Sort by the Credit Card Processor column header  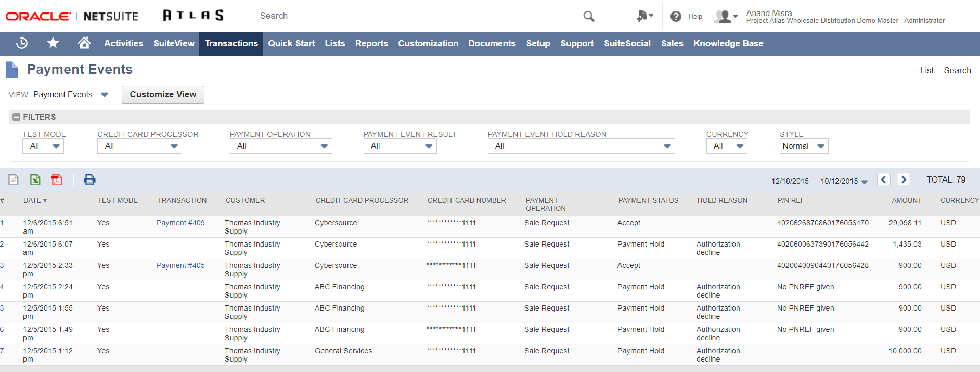point(362,201)
